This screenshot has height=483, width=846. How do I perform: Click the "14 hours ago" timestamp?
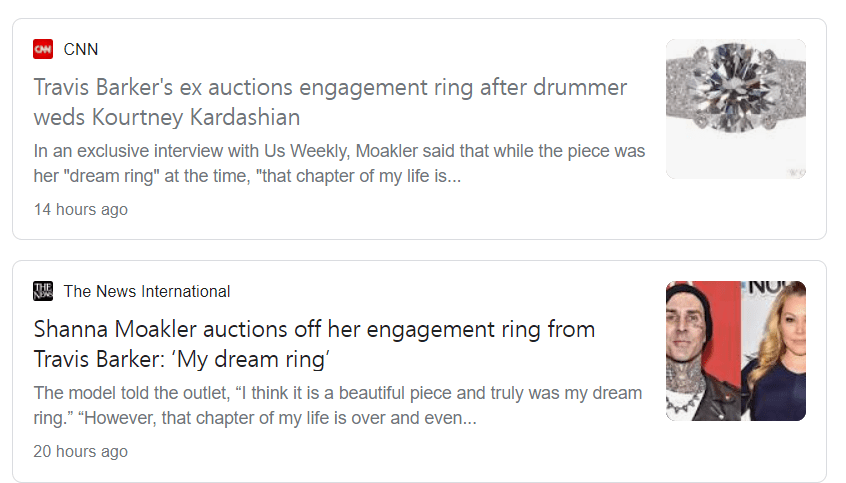click(80, 210)
